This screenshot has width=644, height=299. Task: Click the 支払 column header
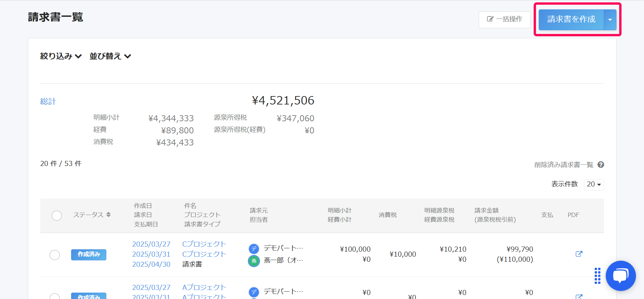click(547, 215)
